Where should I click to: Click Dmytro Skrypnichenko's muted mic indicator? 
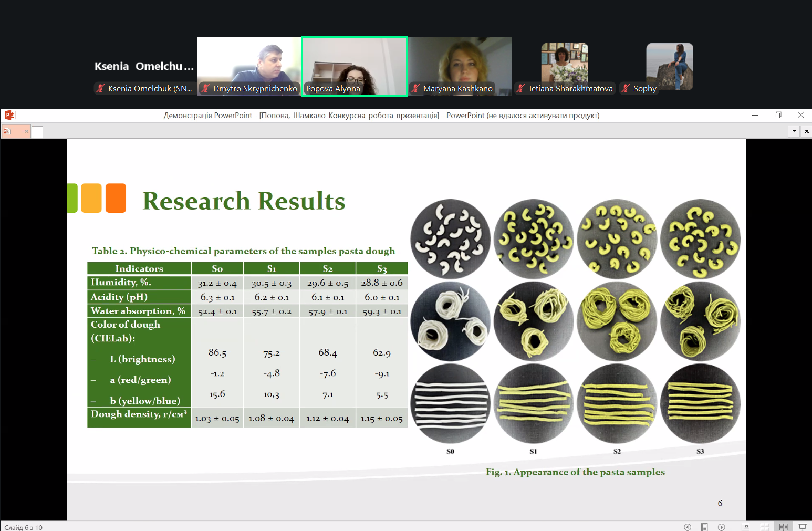(x=205, y=88)
